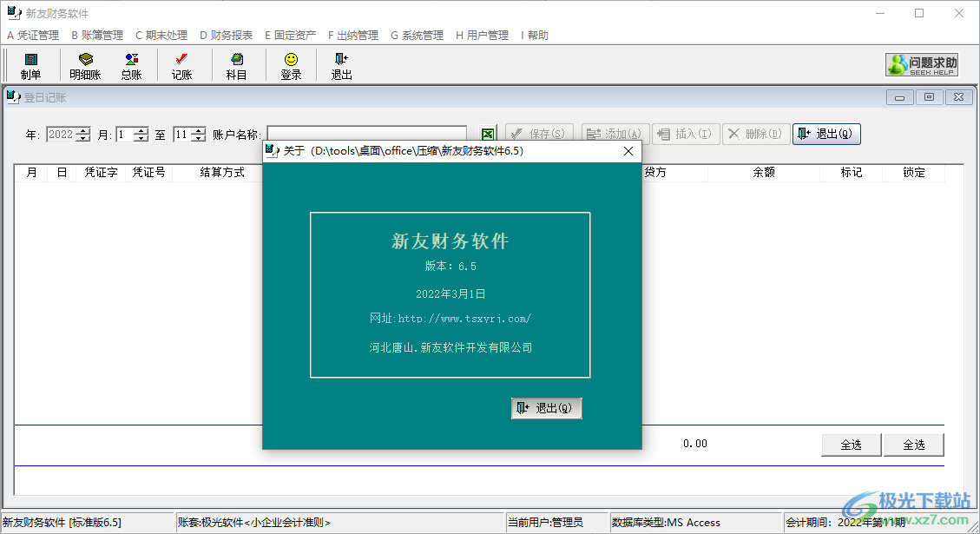The image size is (980, 534).
Task: Open the I 帮助 menu
Action: point(535,35)
